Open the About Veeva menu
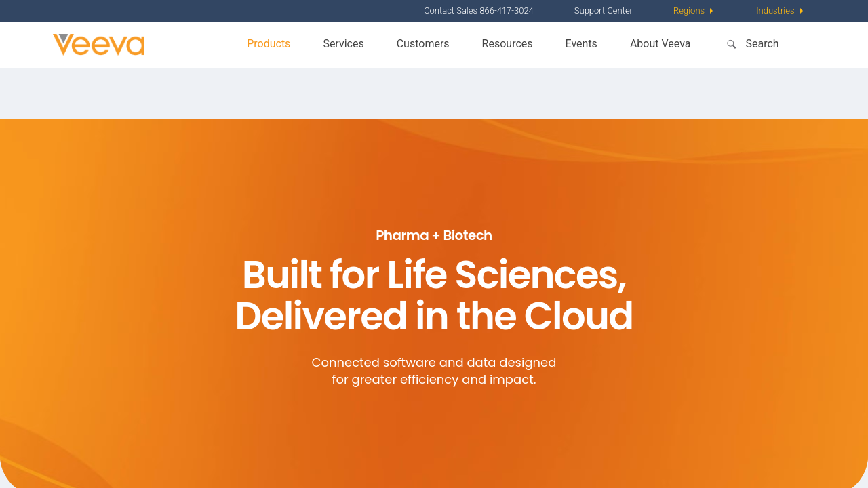 660,44
